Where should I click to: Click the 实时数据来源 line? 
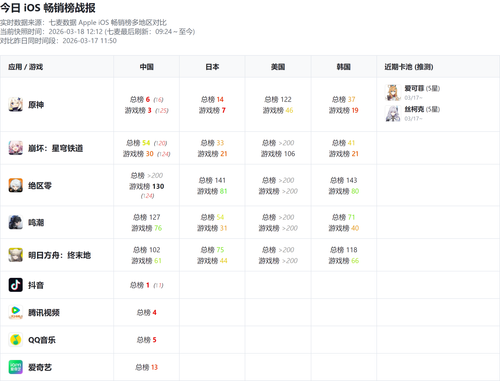pyautogui.click(x=83, y=23)
